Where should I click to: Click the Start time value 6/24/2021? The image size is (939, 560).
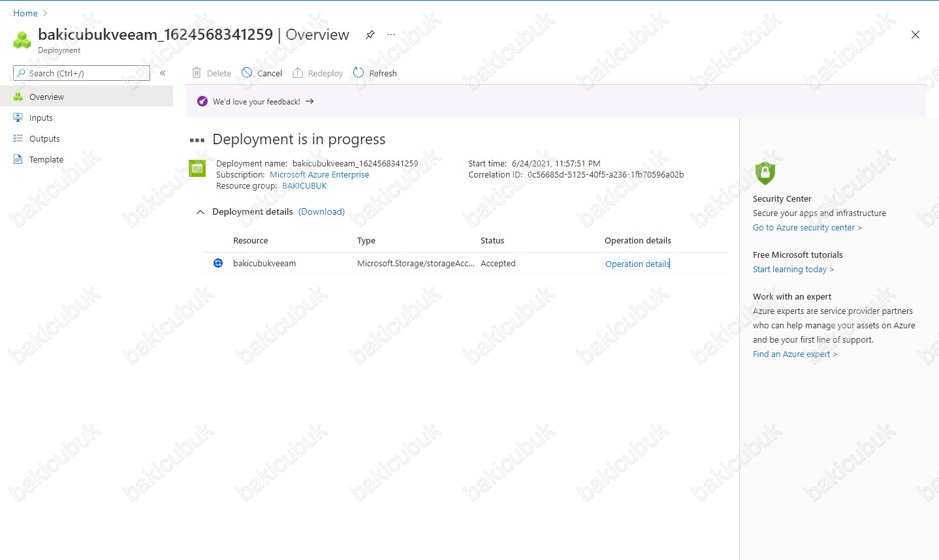556,164
